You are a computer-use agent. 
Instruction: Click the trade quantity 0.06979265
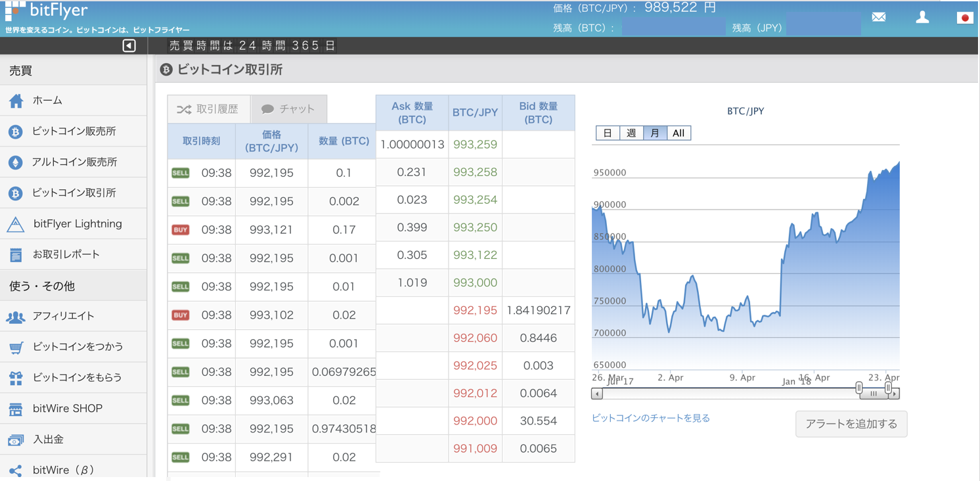[x=344, y=372]
